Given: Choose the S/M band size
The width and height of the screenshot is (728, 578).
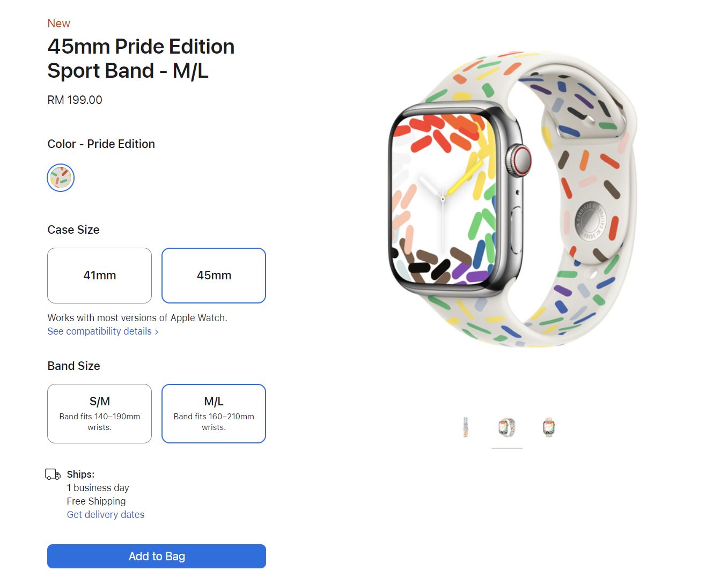Looking at the screenshot, I should click(99, 413).
